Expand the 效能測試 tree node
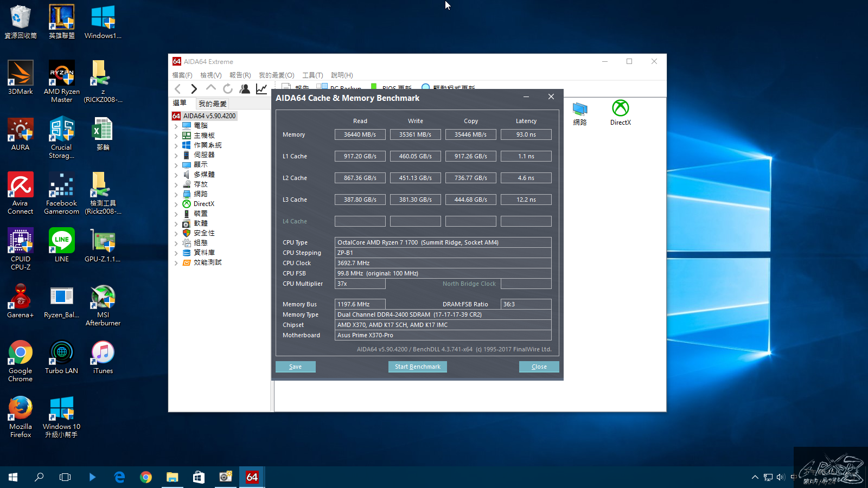This screenshot has height=488, width=868. 176,262
